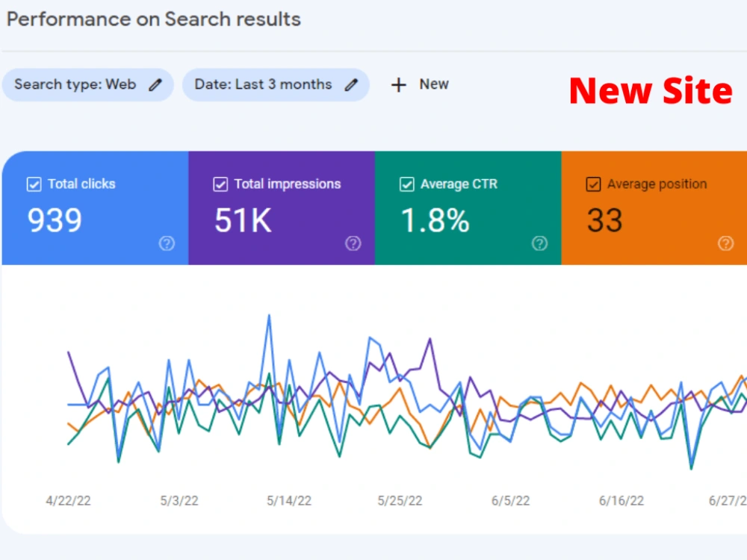Add a New filter
747x560 pixels.
[420, 85]
